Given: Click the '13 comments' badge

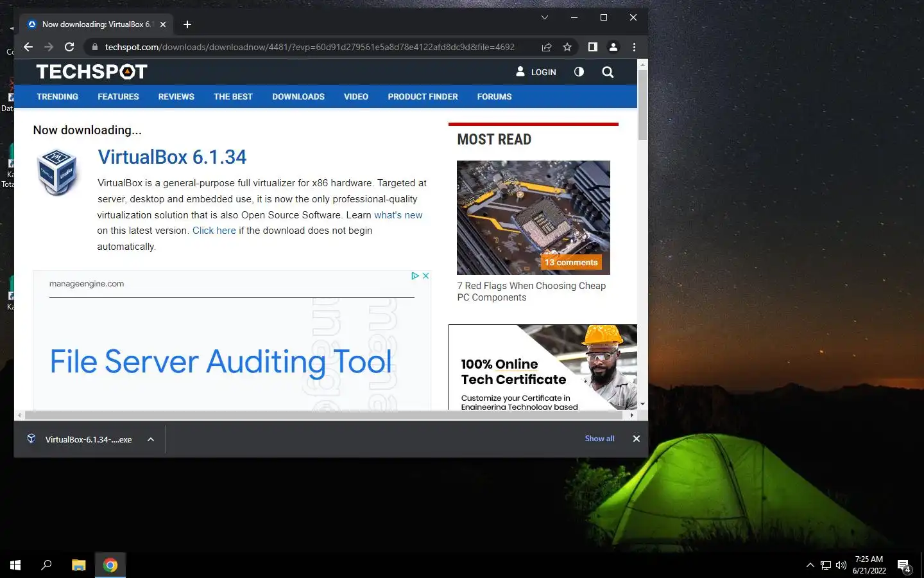Looking at the screenshot, I should (571, 262).
